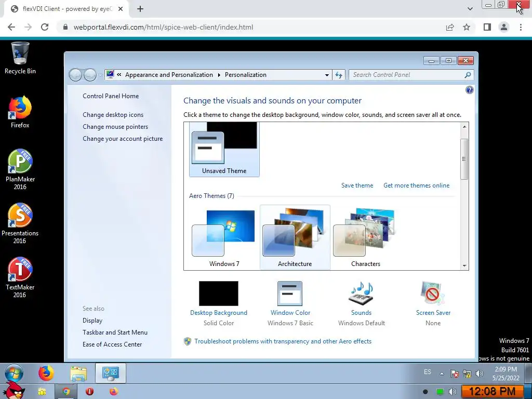Screen dimensions: 532x399
Task: Click the host taskbar volume icon
Action: pyautogui.click(x=453, y=392)
